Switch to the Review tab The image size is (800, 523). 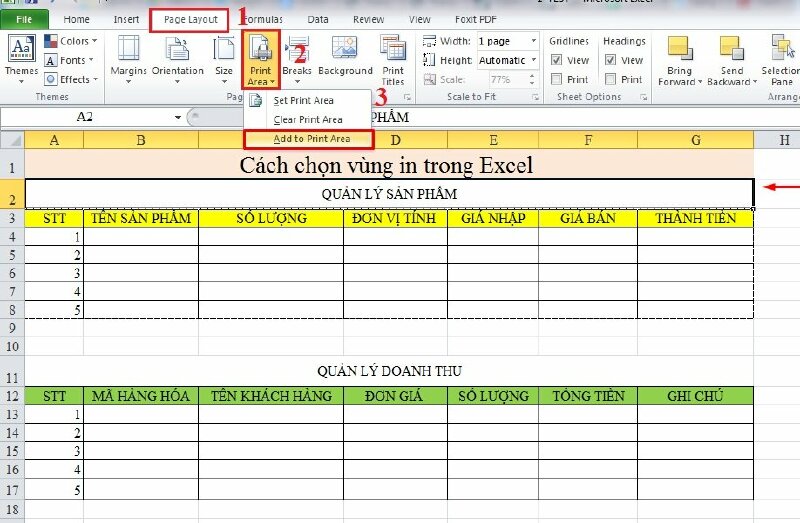point(368,19)
